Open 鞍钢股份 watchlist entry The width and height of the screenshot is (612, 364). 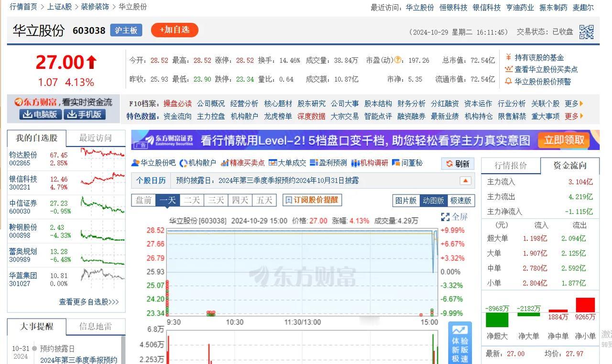pyautogui.click(x=23, y=227)
